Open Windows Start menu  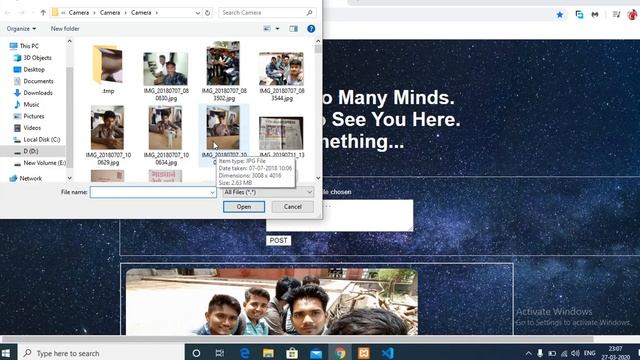pyautogui.click(x=6, y=353)
